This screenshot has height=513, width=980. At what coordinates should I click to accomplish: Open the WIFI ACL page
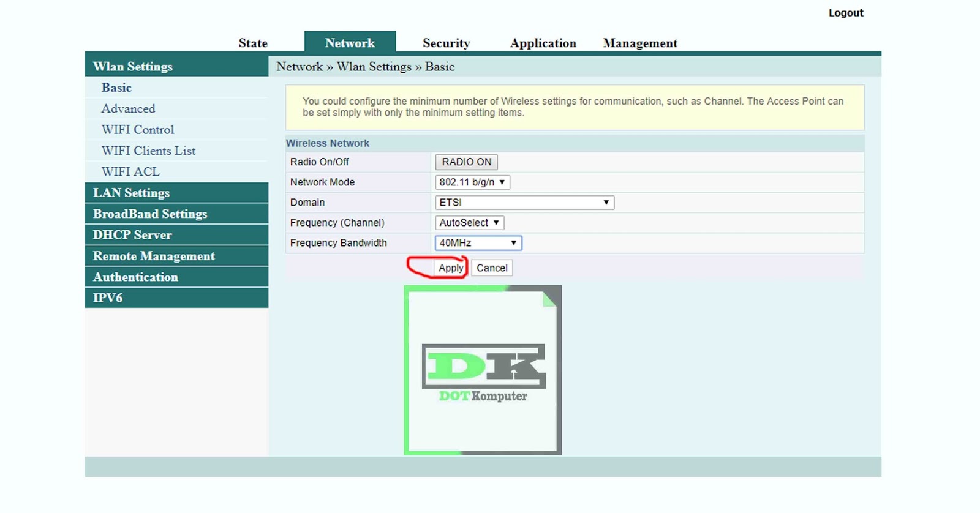(130, 171)
